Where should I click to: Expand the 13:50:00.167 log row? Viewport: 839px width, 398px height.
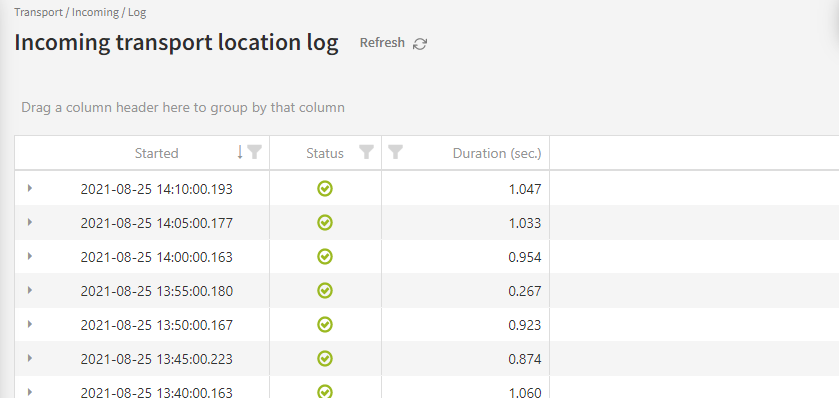pyautogui.click(x=30, y=324)
